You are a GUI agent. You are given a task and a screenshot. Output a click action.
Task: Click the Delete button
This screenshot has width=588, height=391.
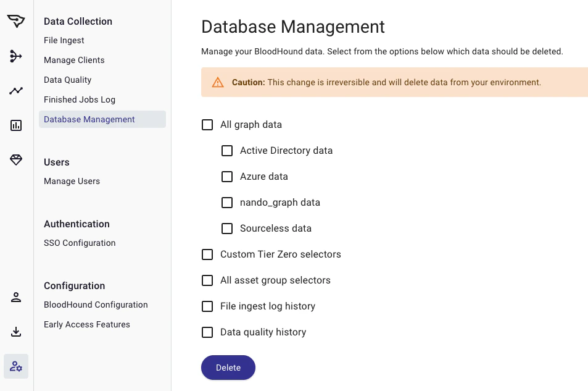228,368
